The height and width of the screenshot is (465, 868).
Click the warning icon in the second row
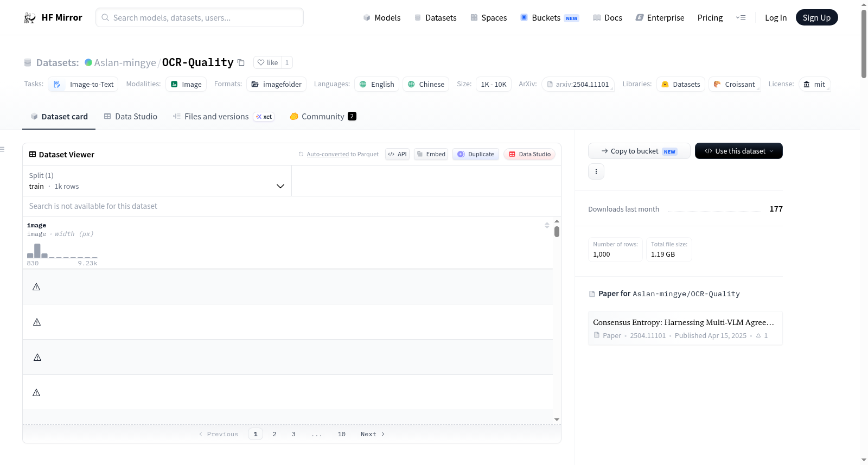point(37,322)
